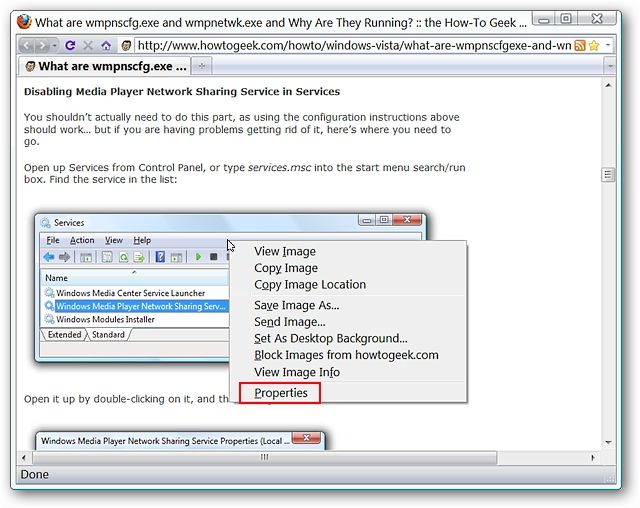Screen dimensions: 640x508
Task: Click the vertical scrollbar thumb
Action: click(608, 175)
